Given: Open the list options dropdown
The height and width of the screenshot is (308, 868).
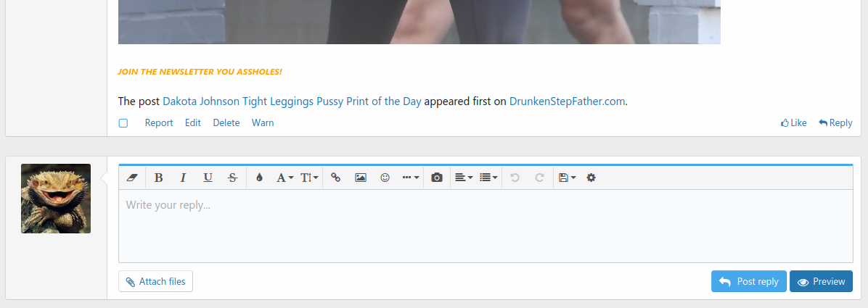Looking at the screenshot, I should (489, 178).
